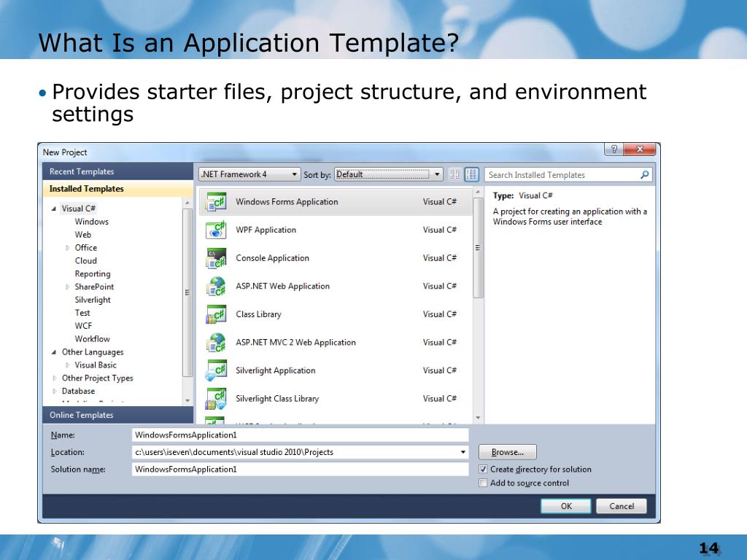Collapse the Other Languages tree node
This screenshot has height=560, width=747.
click(x=54, y=352)
